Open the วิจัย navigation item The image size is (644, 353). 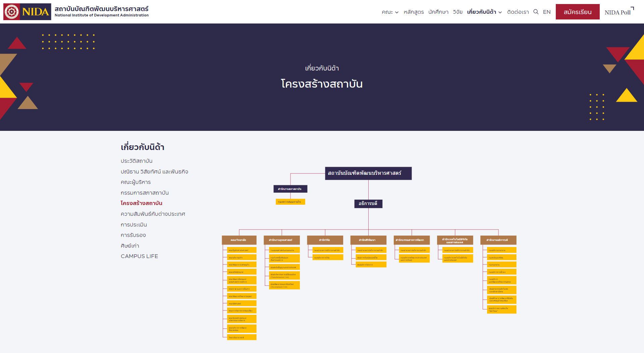[x=458, y=12]
